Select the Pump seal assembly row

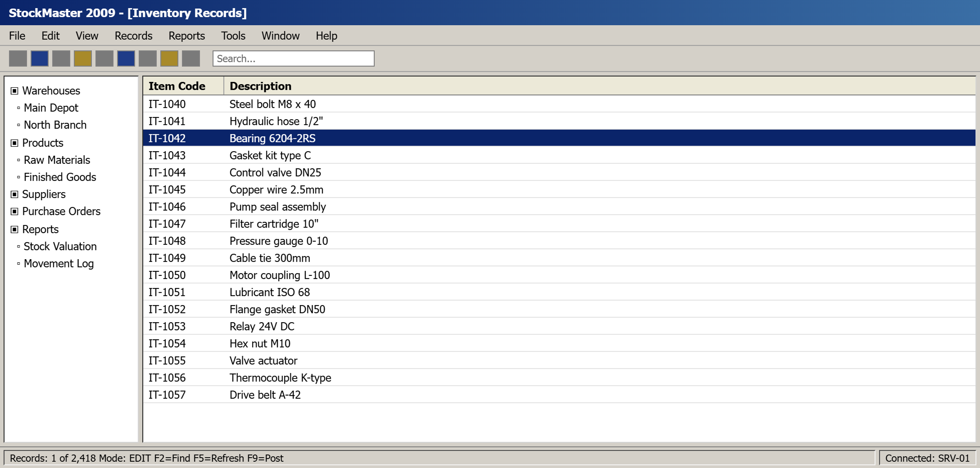(559, 207)
